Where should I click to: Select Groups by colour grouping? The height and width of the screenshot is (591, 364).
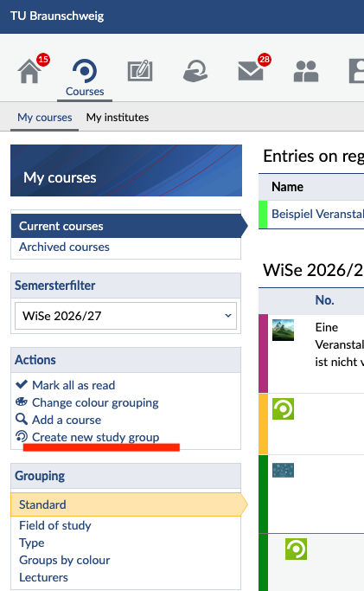64,560
